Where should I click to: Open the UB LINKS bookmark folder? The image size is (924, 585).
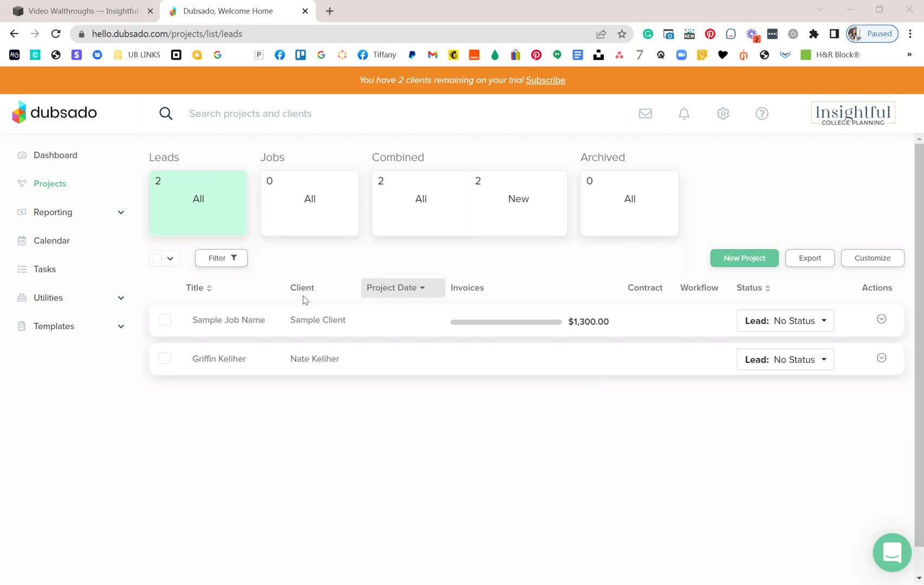pyautogui.click(x=137, y=55)
